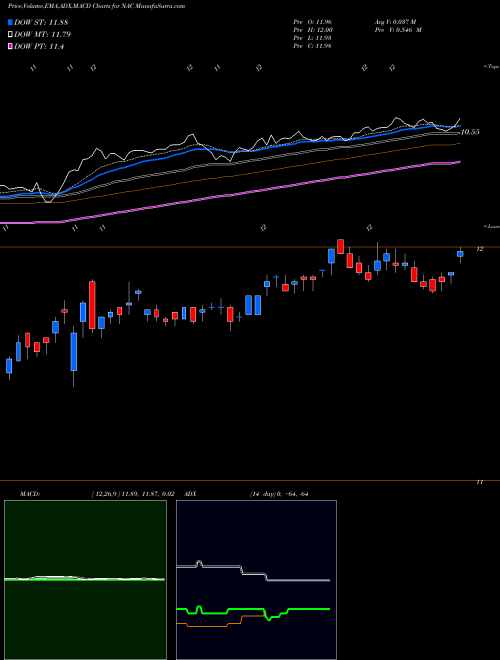Screen dimensions: 500x660
Task: Click the 'Avg V: 0.037 M' value
Action: 394,21
